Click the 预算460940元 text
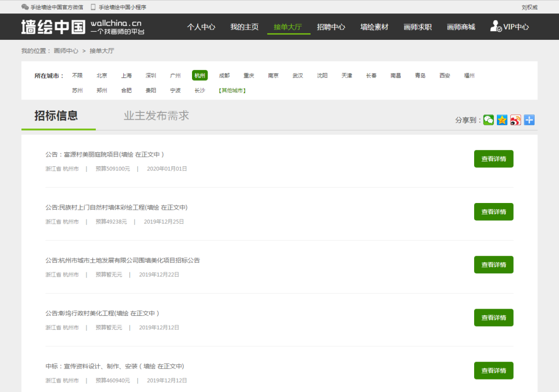Viewport: 559px width, 392px height. point(113,381)
